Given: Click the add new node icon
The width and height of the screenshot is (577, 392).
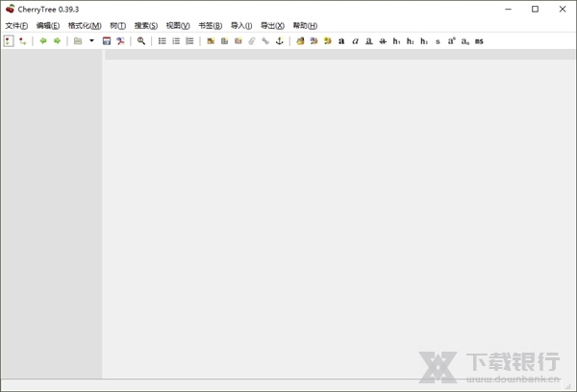Looking at the screenshot, I should [9, 41].
